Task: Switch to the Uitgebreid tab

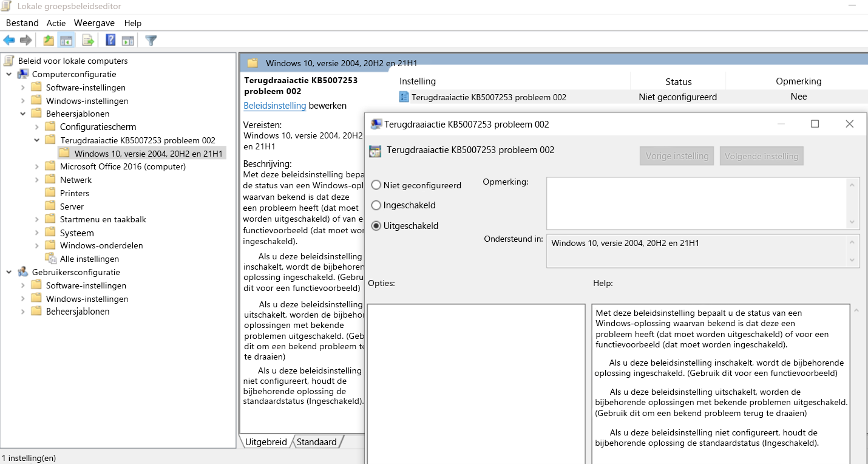Action: tap(266, 442)
